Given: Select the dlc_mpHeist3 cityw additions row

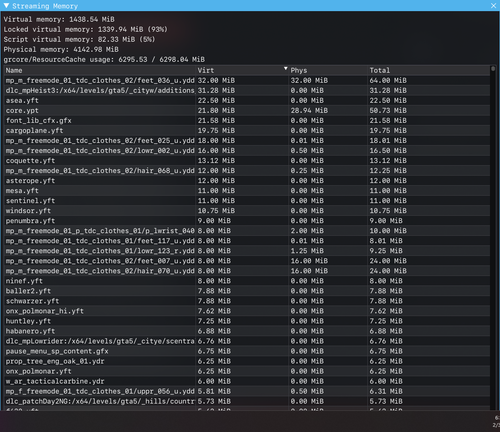Looking at the screenshot, I should click(247, 90).
